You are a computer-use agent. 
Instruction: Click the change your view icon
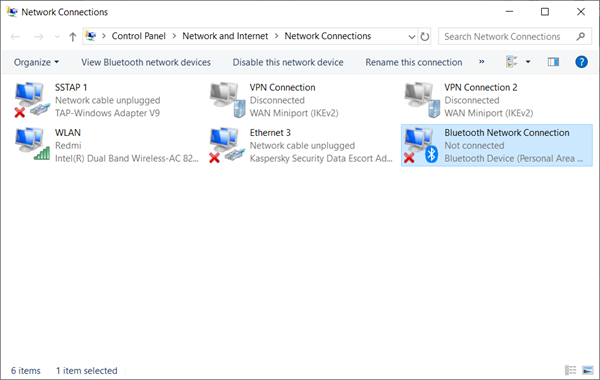pyautogui.click(x=512, y=62)
